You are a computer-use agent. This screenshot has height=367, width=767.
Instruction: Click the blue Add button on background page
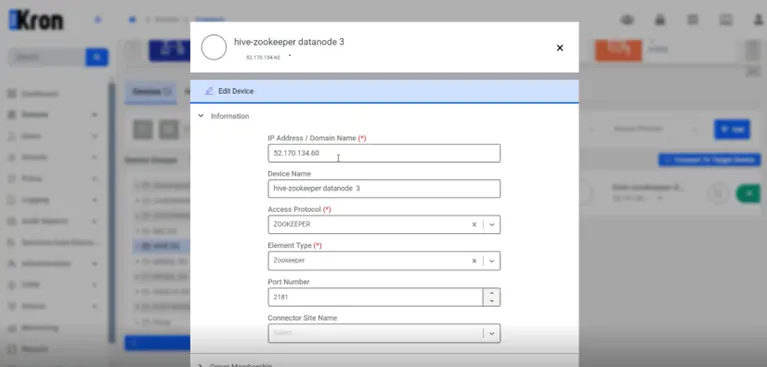tap(732, 129)
